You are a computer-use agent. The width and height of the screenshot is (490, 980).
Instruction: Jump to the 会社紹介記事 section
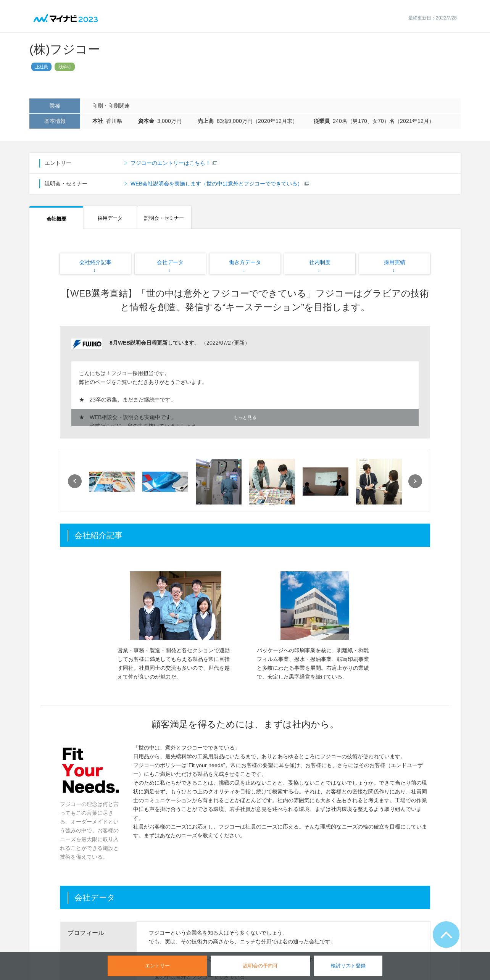95,264
